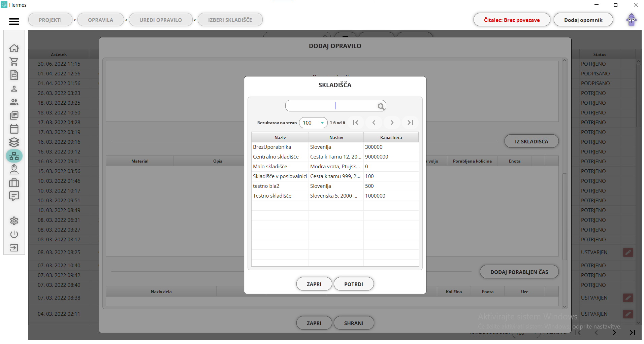This screenshot has width=644, height=344.
Task: Open the layers stack sidebar icon
Action: coord(14,142)
